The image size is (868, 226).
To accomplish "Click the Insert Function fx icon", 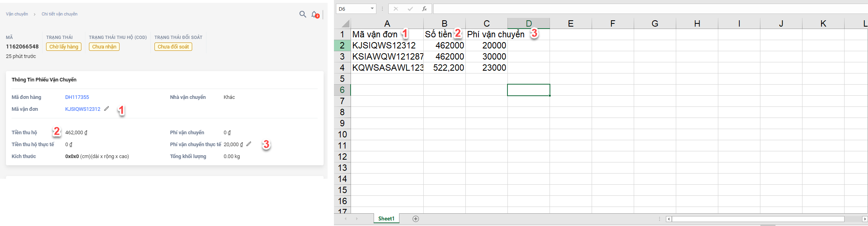I will point(424,9).
